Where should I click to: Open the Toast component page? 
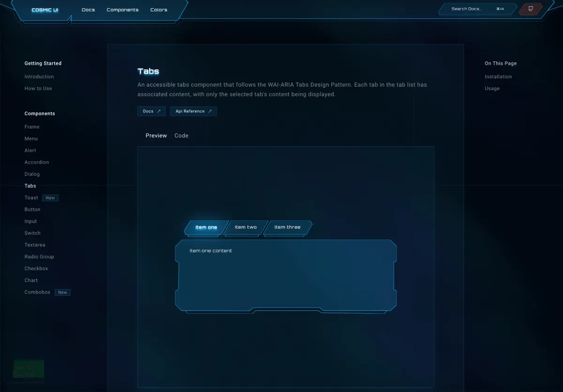31,198
